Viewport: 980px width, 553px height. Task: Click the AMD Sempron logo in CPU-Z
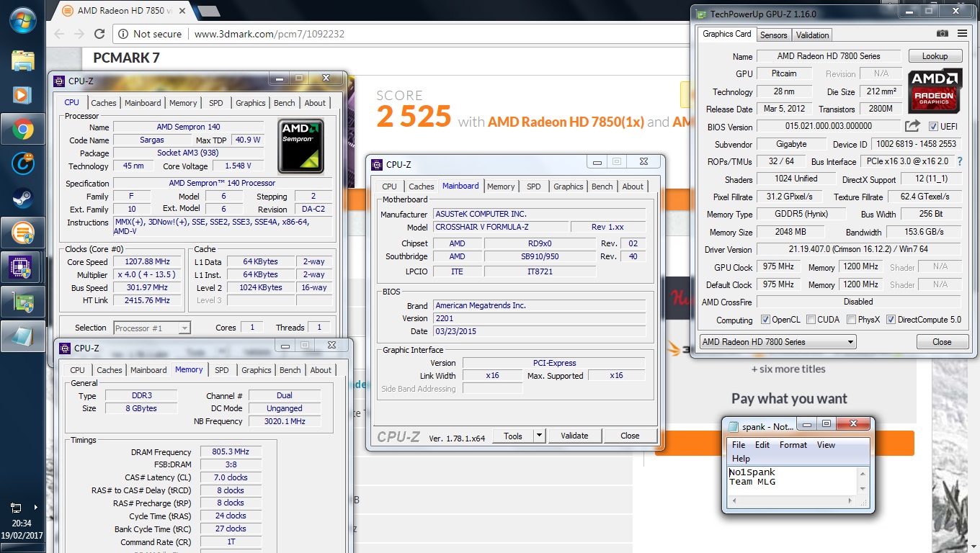[300, 146]
